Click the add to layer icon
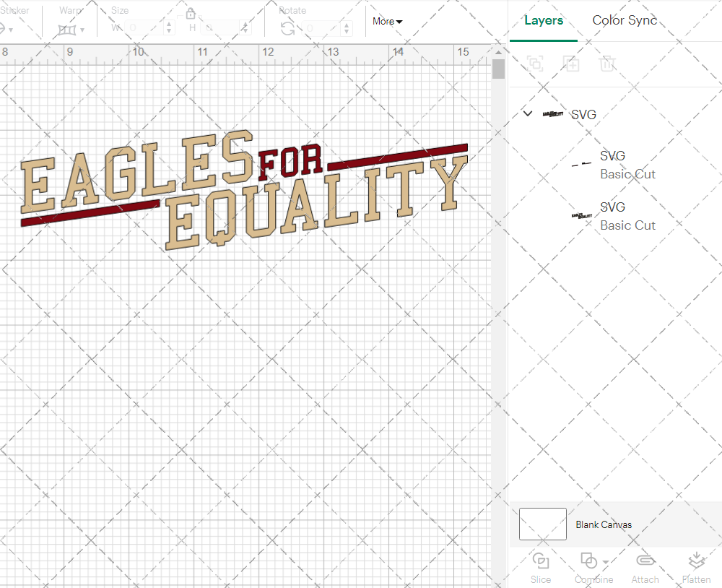The height and width of the screenshot is (588, 722). pyautogui.click(x=571, y=64)
